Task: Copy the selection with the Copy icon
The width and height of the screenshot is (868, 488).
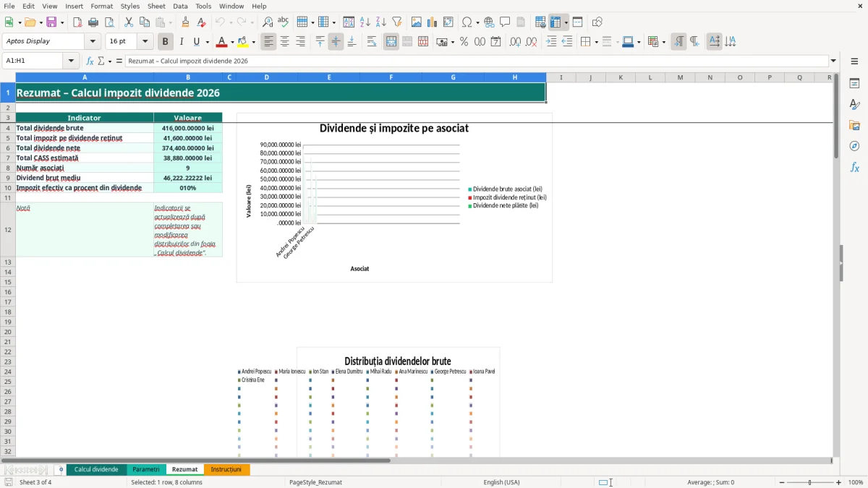Action: tap(145, 22)
